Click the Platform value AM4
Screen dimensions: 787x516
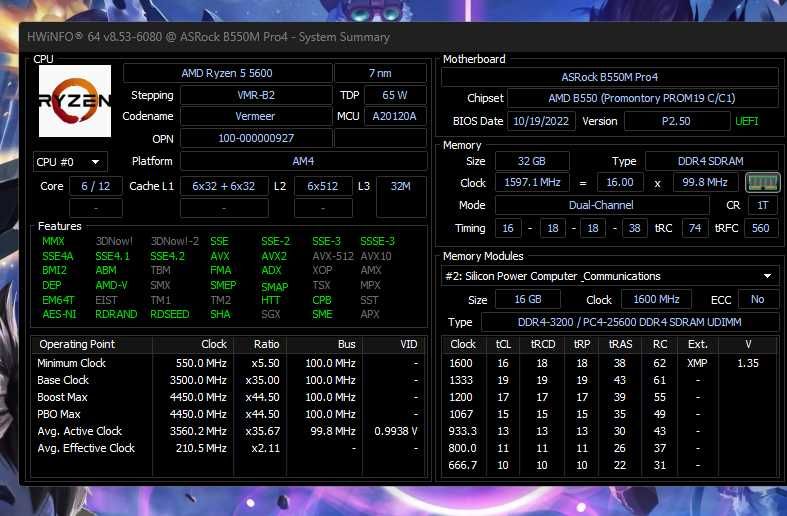[304, 161]
